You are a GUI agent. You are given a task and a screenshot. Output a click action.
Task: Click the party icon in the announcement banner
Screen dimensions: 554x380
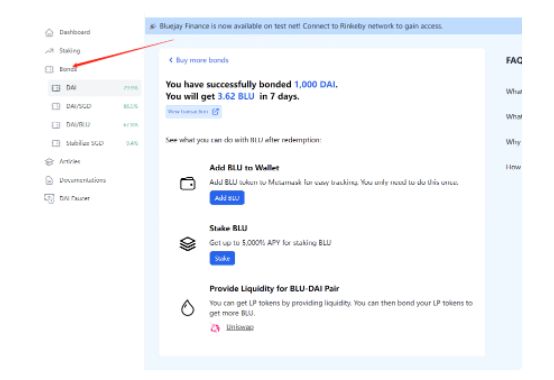click(x=153, y=26)
